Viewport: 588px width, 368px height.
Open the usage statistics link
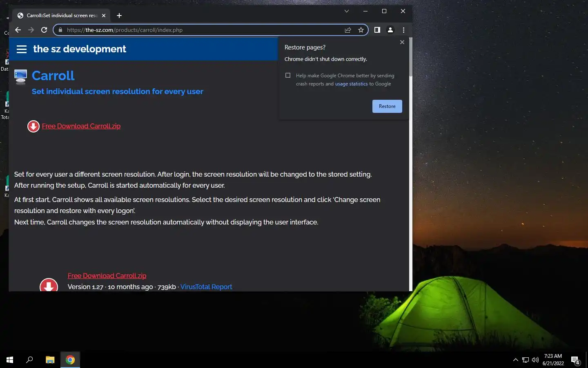[x=351, y=84]
